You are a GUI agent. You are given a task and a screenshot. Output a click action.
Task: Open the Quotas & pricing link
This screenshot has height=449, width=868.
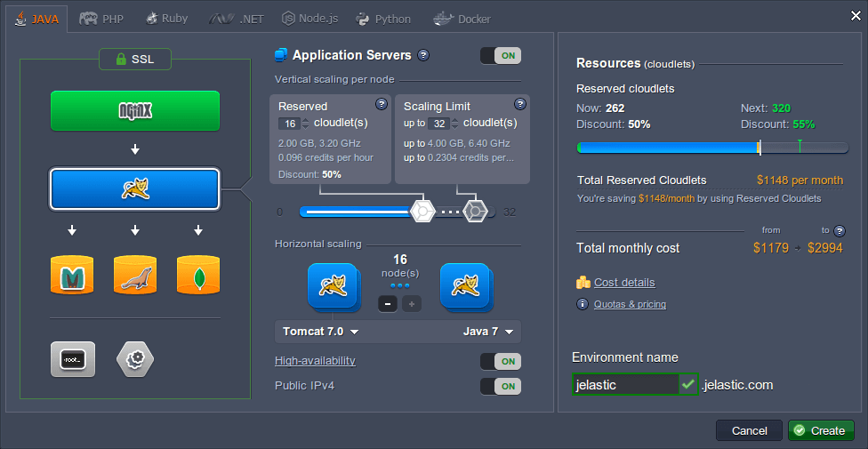click(x=630, y=304)
